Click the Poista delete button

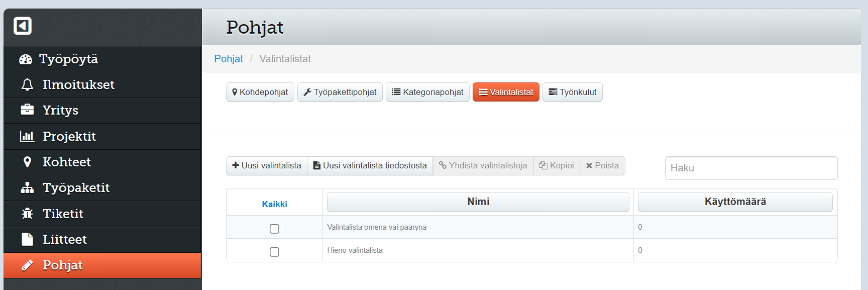click(x=602, y=166)
